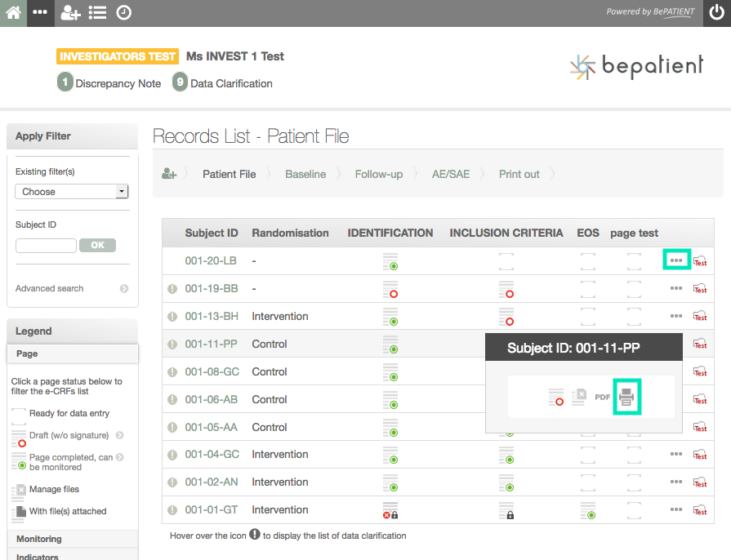Click into the Subject ID input field
This screenshot has height=560, width=731.
click(46, 245)
